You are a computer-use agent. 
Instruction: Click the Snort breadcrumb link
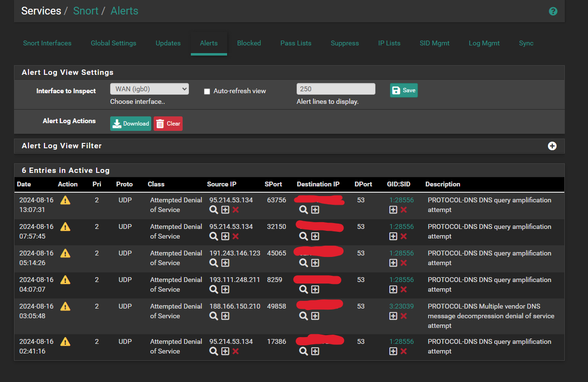86,11
